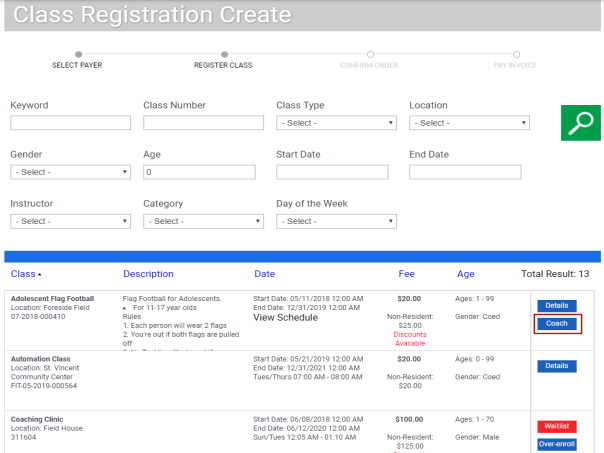Click the green magnifying glass search button

coord(580,123)
